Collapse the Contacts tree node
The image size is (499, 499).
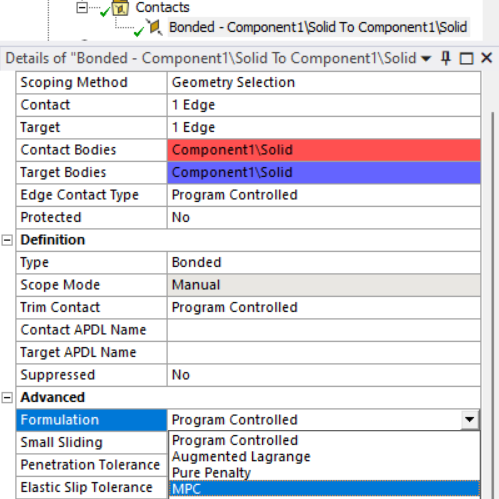tap(82, 7)
